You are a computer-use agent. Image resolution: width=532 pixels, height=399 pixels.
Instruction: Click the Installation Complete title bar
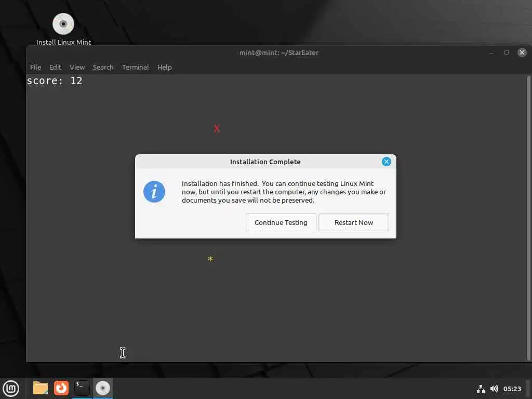pyautogui.click(x=265, y=162)
